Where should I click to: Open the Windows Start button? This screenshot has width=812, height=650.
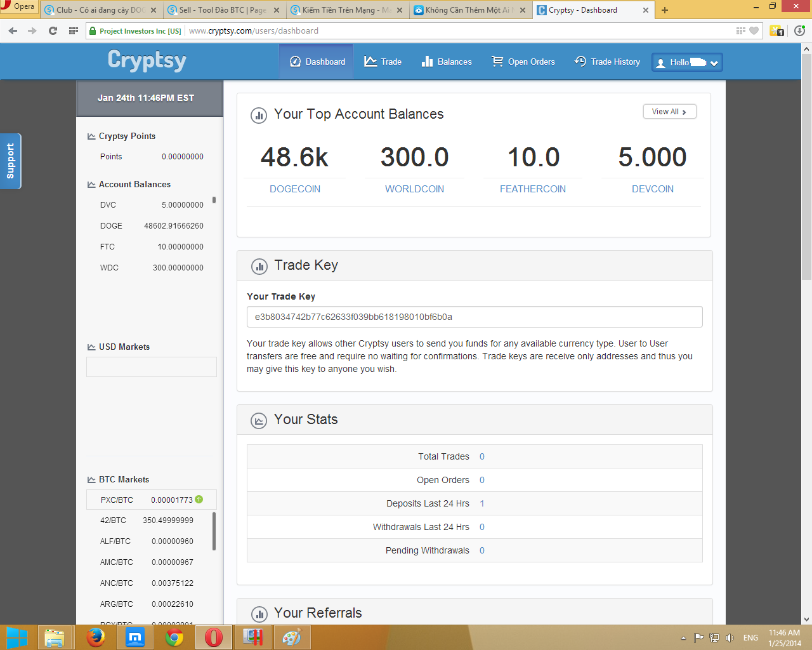[x=16, y=637]
